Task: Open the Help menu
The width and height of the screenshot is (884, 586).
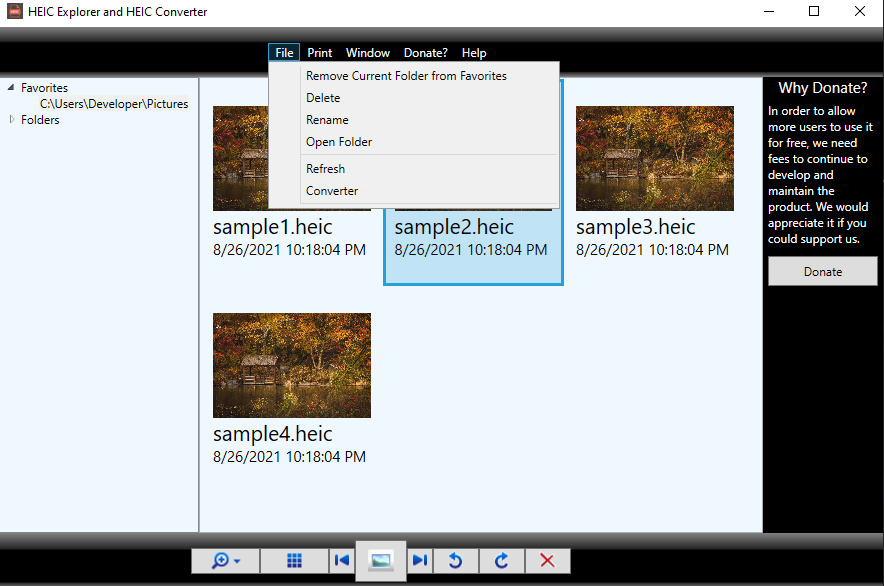Action: (x=474, y=53)
